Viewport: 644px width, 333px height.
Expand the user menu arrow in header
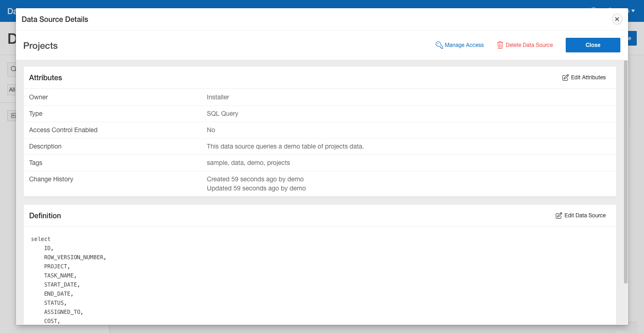click(x=633, y=11)
